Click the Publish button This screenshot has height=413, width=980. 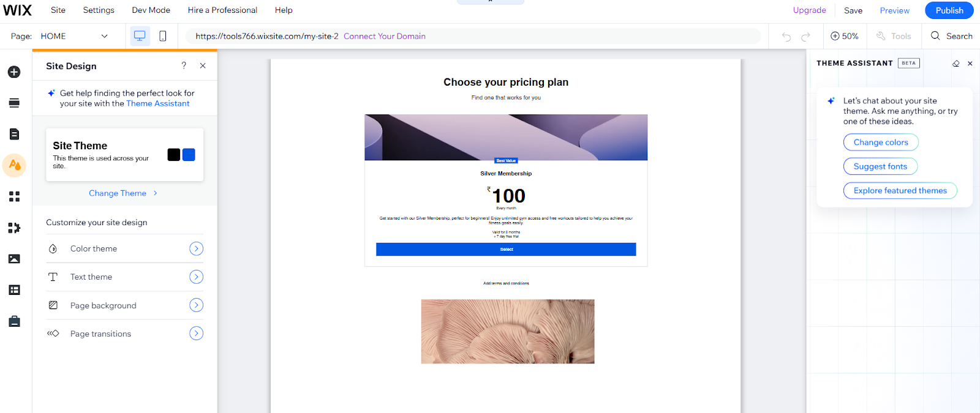click(x=949, y=10)
